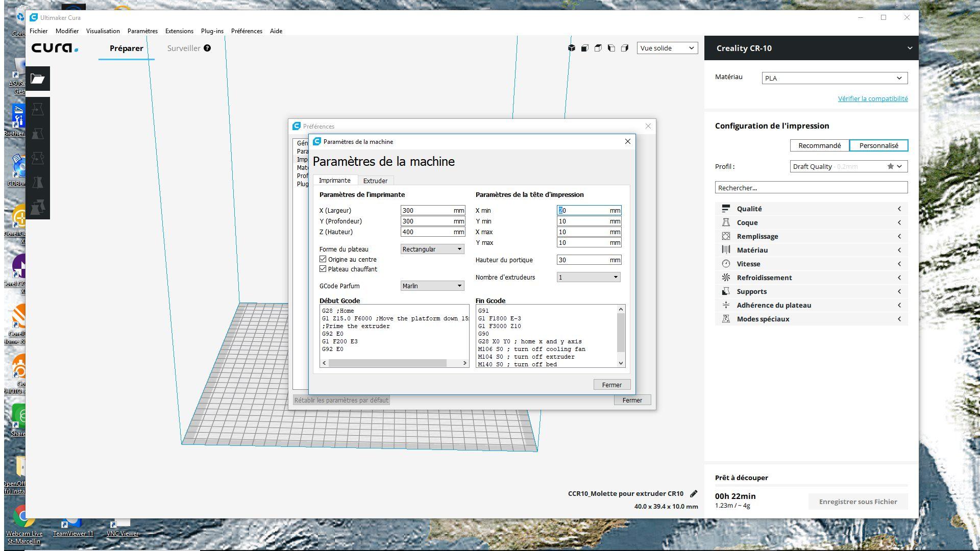Click the Vérifier la compatibilité link

(872, 98)
